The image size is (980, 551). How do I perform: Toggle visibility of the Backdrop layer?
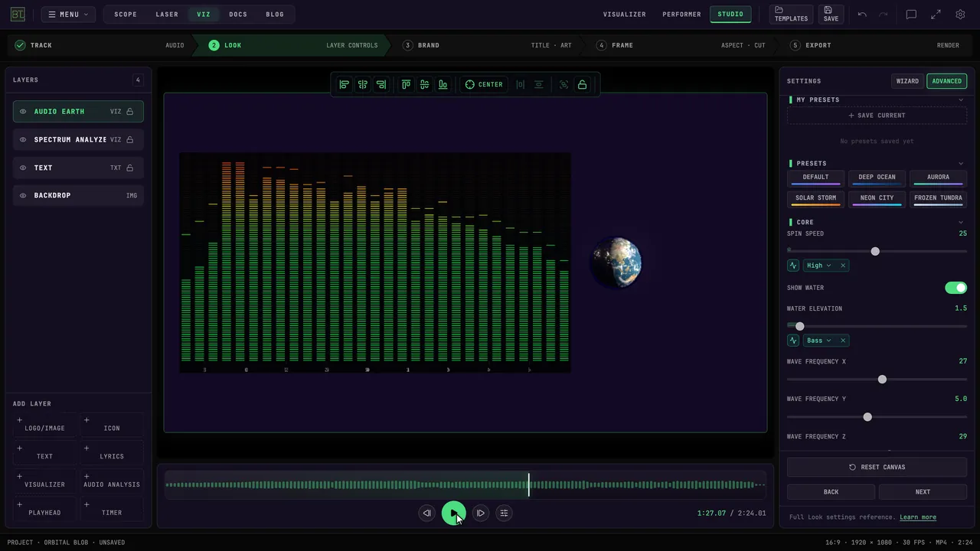coord(23,196)
